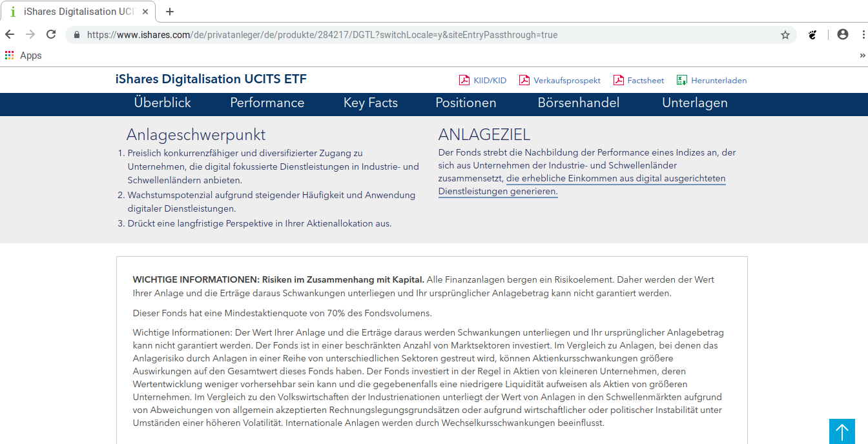The height and width of the screenshot is (444, 868).
Task: Click the 'Dieser Fonds hat eine Mindestaktienquote' sentence
Action: pos(282,314)
